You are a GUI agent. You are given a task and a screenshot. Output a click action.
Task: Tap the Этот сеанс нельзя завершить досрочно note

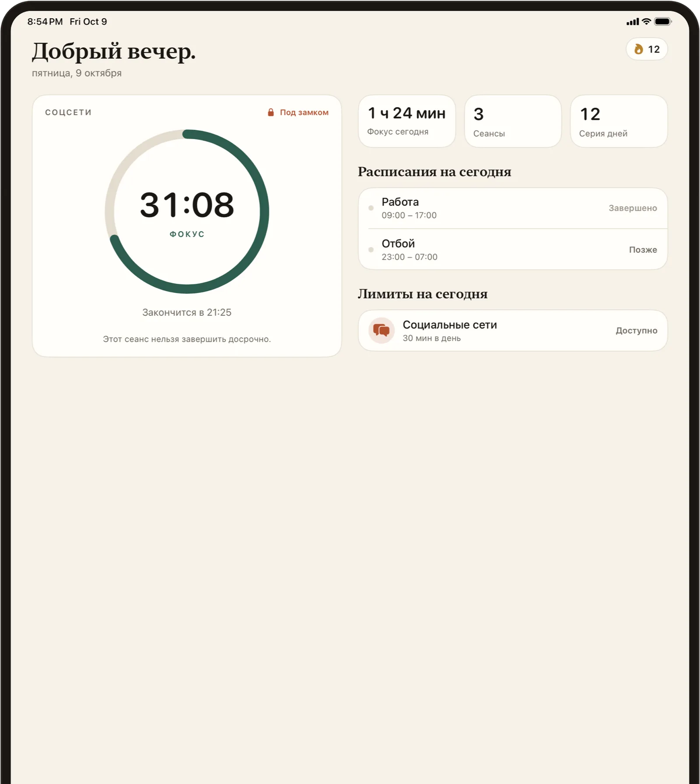click(x=187, y=339)
